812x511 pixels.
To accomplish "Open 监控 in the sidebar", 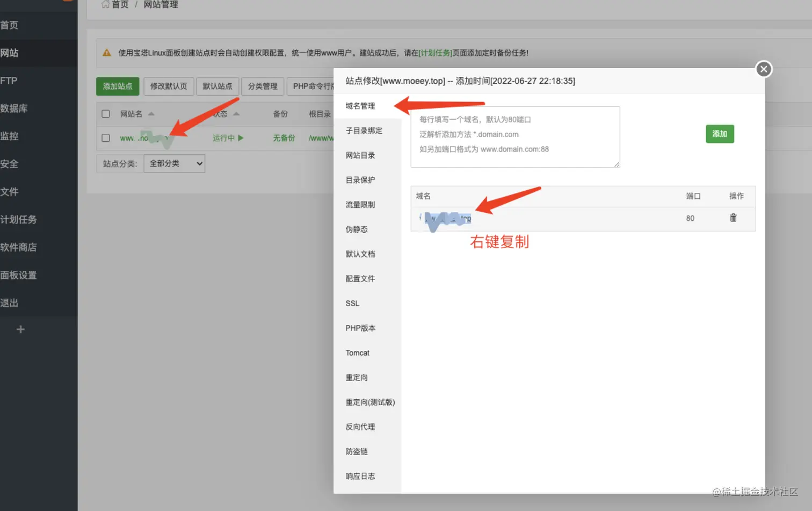I will coord(39,136).
